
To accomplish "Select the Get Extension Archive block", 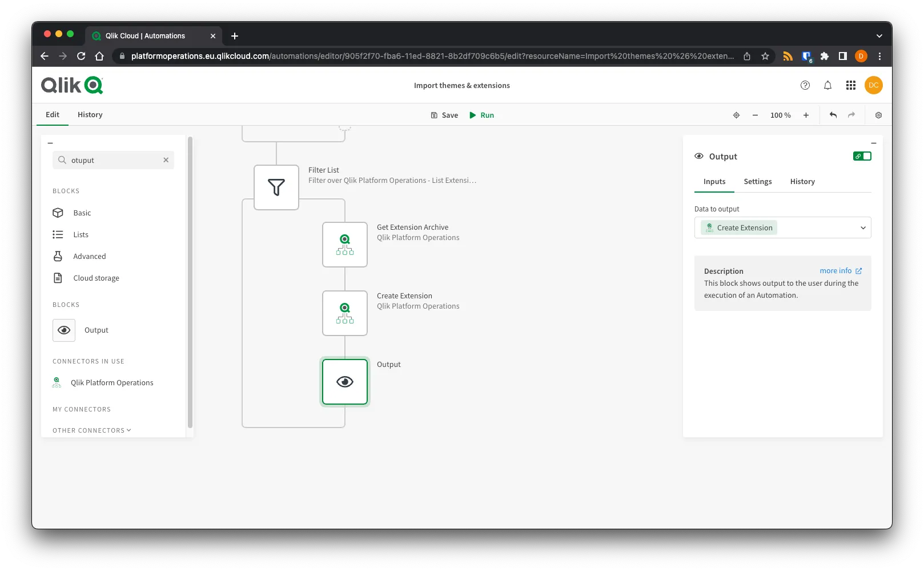I will tap(345, 245).
